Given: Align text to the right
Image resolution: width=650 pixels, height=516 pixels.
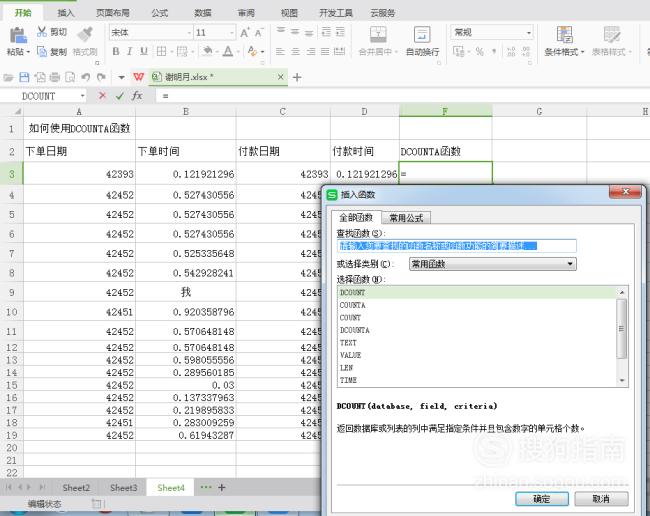Looking at the screenshot, I should click(x=310, y=51).
